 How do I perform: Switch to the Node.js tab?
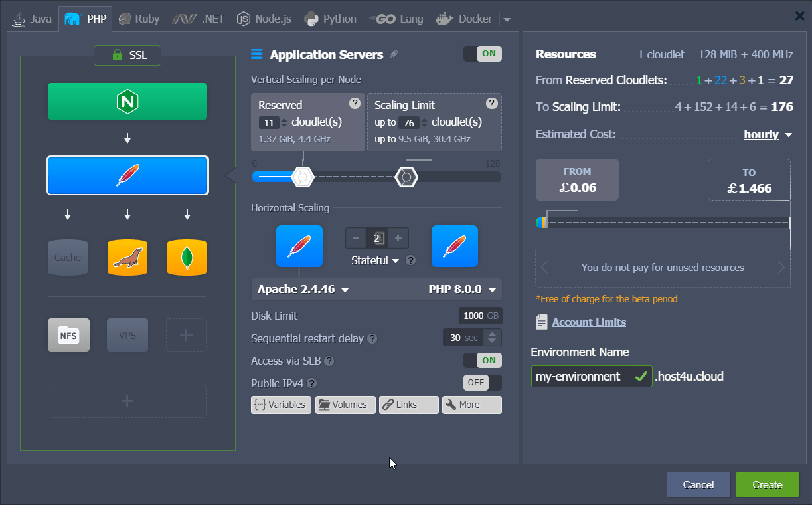[264, 18]
